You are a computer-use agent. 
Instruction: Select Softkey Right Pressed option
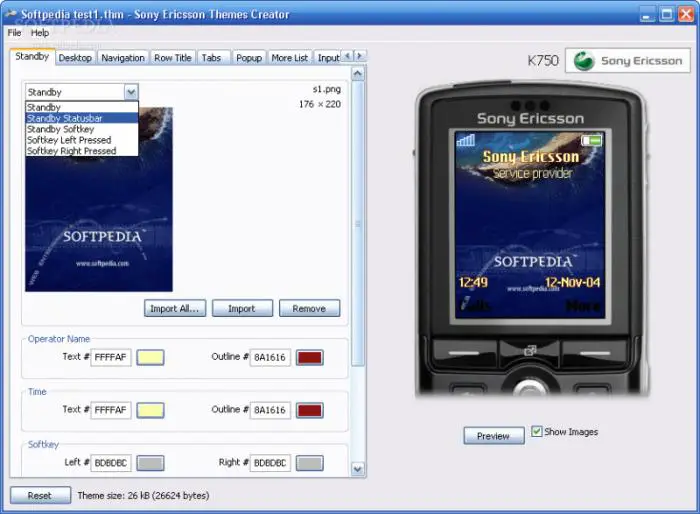(82, 151)
